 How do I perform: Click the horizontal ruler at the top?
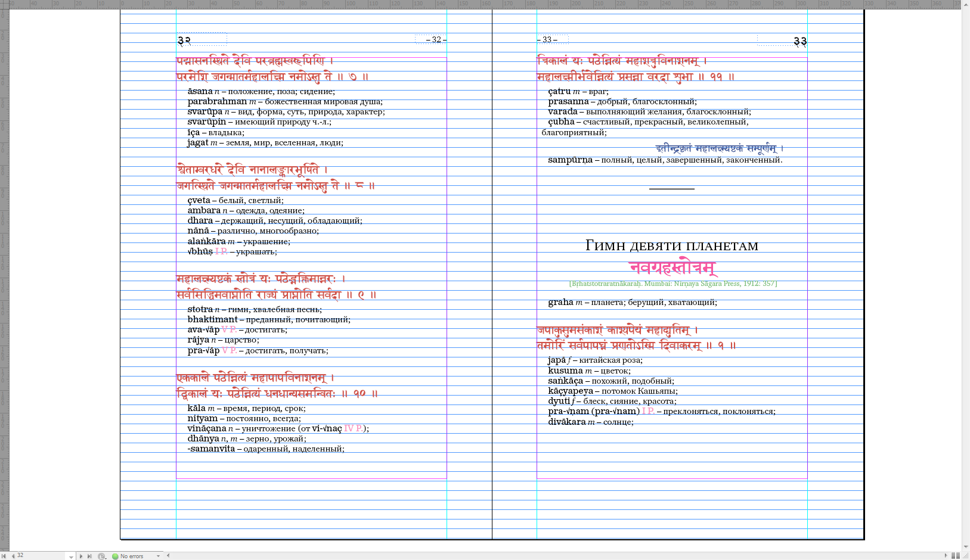click(485, 4)
